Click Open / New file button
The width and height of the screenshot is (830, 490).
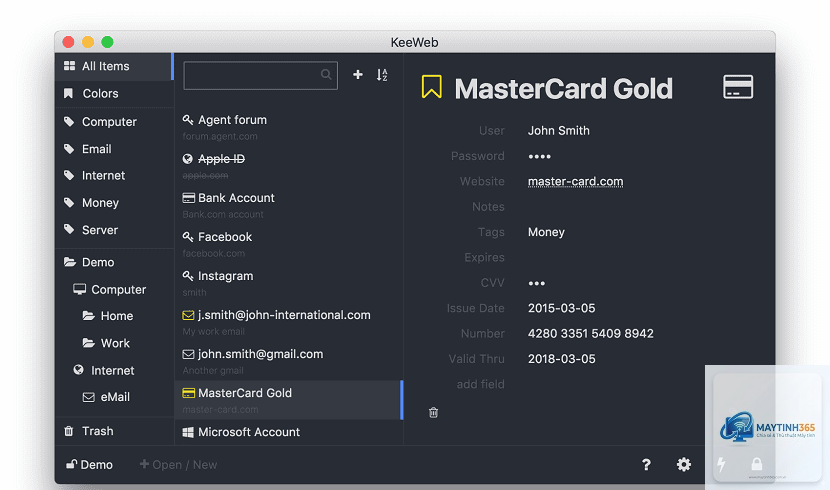pyautogui.click(x=178, y=465)
